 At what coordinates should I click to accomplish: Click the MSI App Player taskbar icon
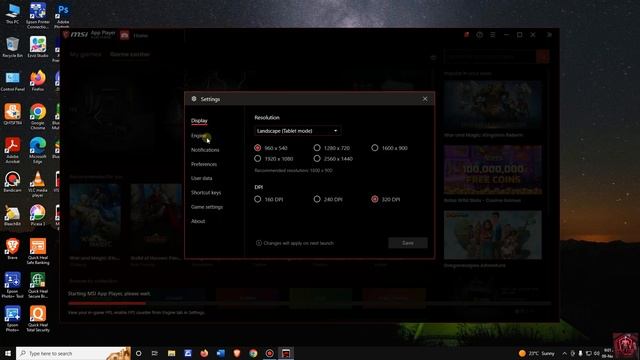coord(286,353)
